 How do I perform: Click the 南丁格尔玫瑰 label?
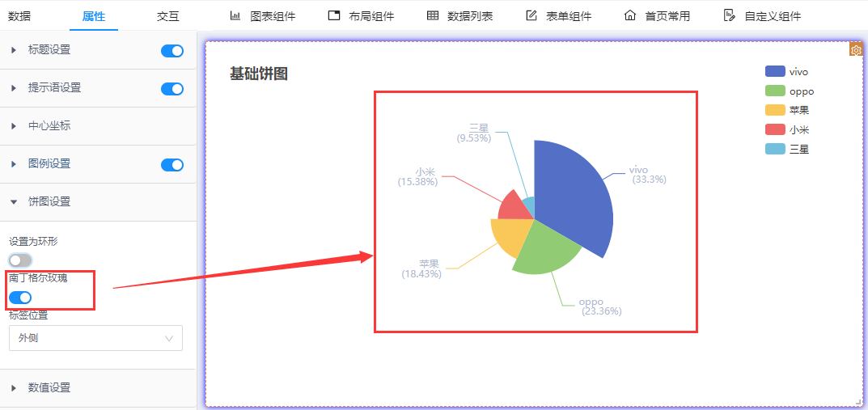(38, 278)
